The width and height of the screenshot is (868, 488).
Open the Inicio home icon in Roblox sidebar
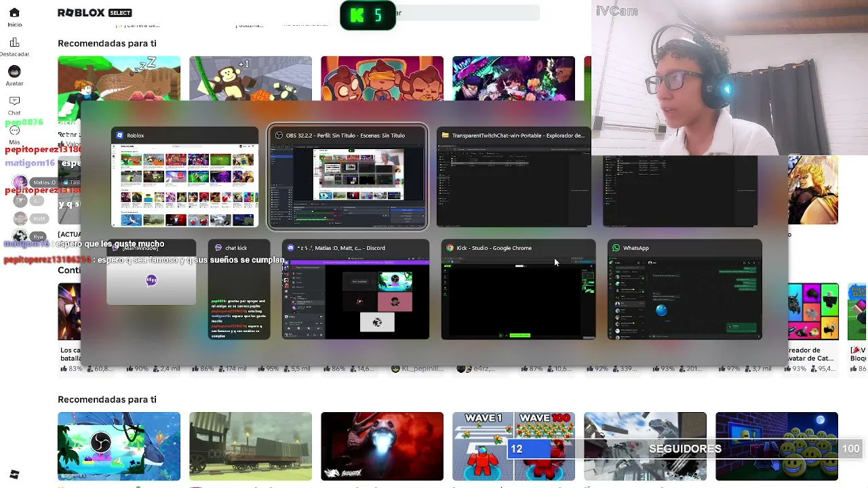tap(14, 13)
